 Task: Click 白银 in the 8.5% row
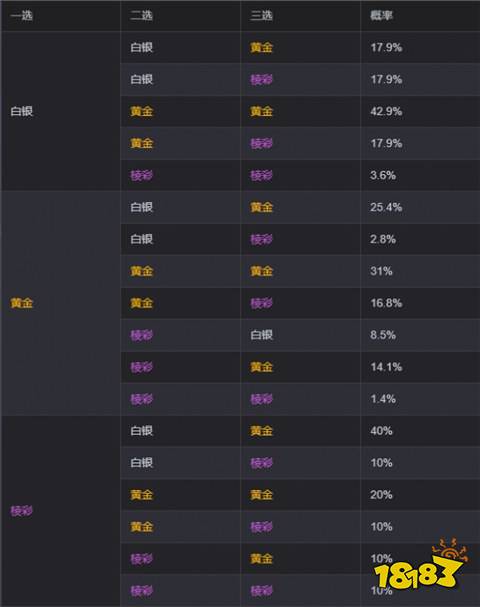(x=262, y=335)
